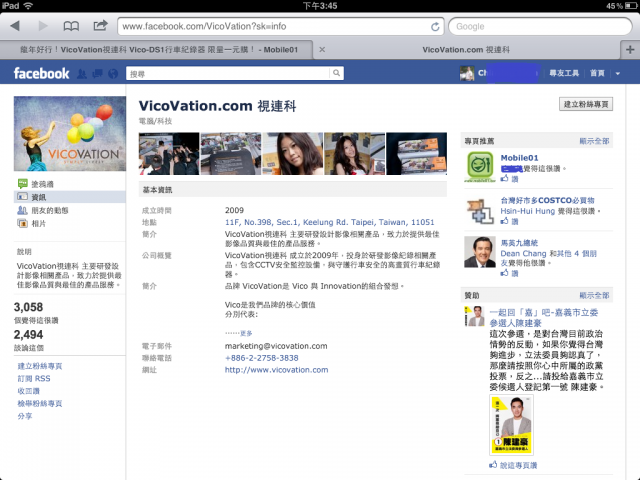Click 建立粉絲專頁 link in left sidebar
This screenshot has height=480, width=640.
(x=40, y=366)
